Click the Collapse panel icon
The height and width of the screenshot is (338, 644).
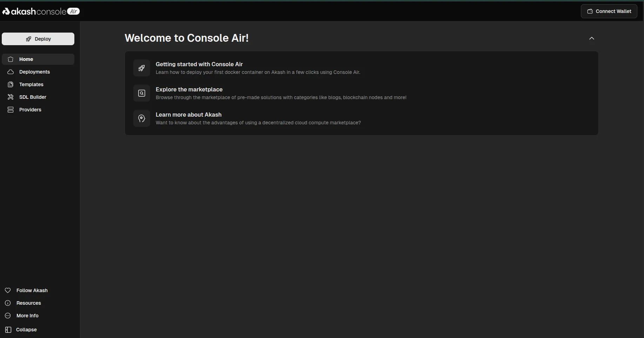pyautogui.click(x=8, y=330)
